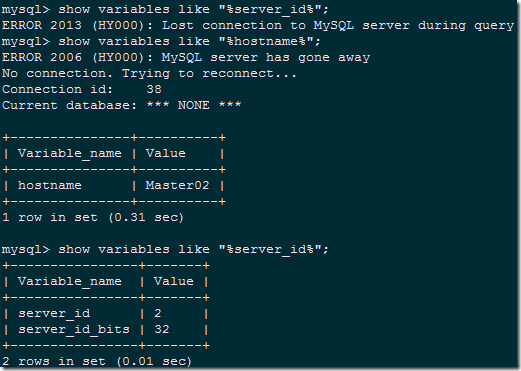521x371 pixels.
Task: Click the Value header in hostname table
Action: click(x=166, y=153)
